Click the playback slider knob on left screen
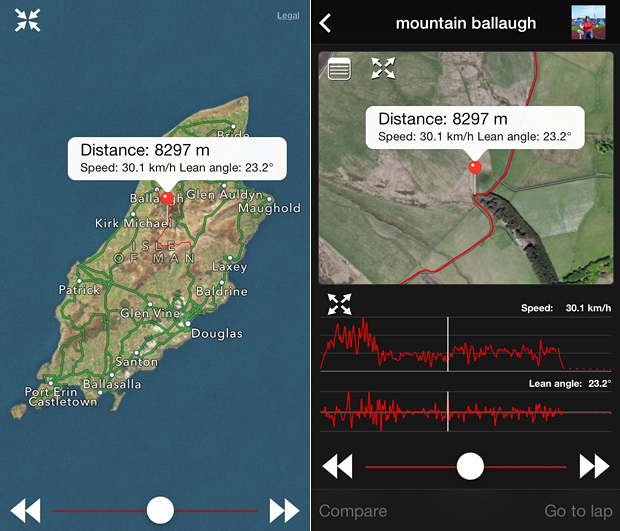Viewport: 620px width, 531px height. point(160,510)
